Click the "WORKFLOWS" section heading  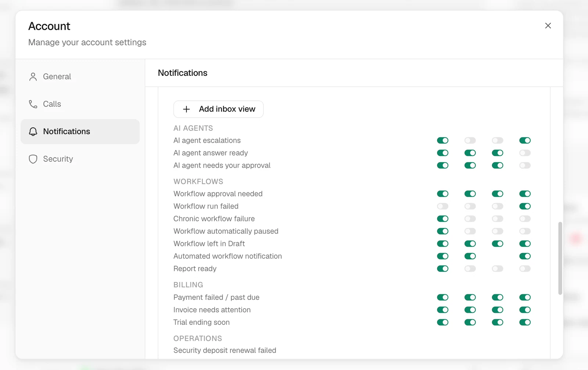(198, 182)
